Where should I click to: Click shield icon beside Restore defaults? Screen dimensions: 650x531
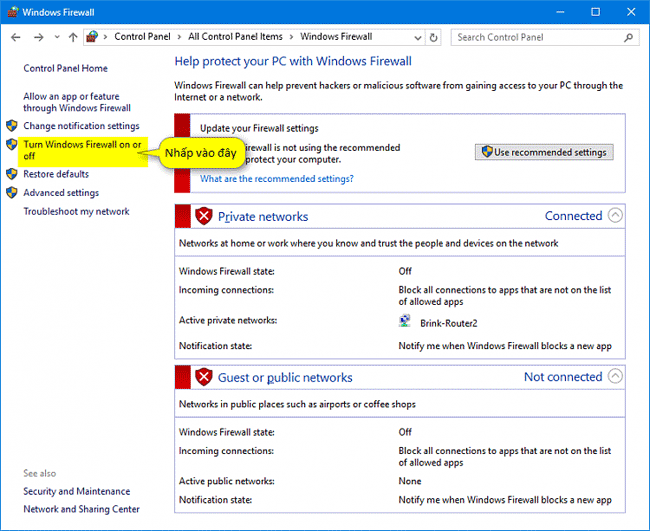click(x=12, y=174)
